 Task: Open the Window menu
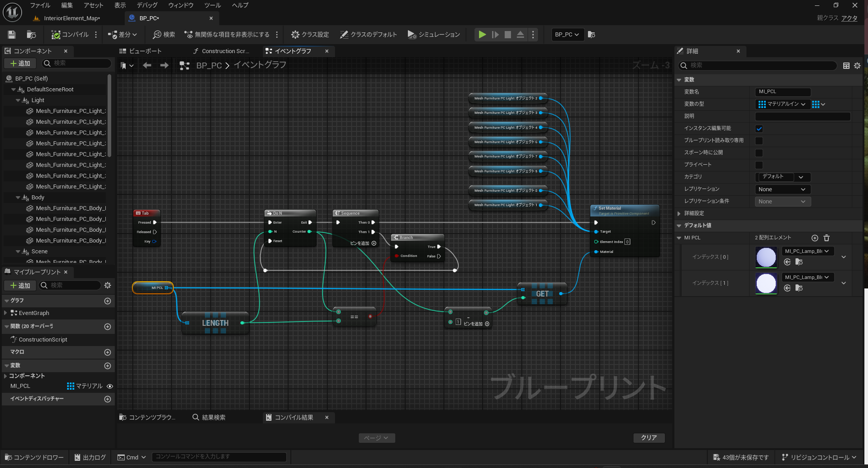coord(181,5)
